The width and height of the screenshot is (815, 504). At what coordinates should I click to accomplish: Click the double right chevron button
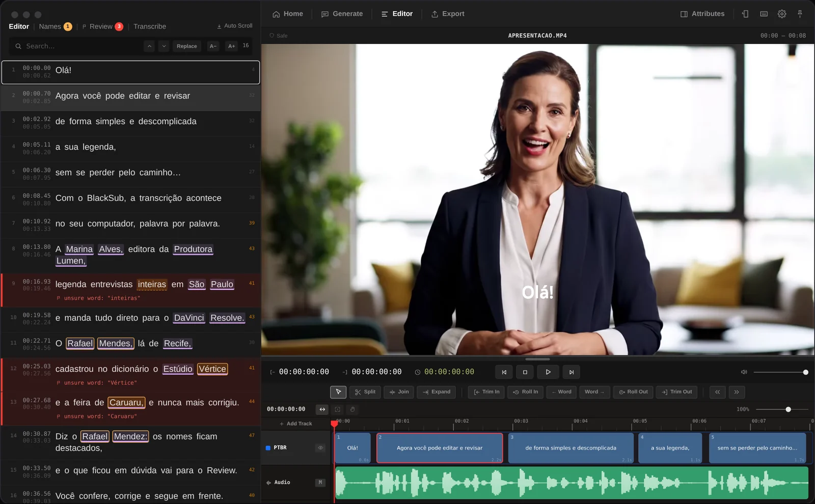[x=737, y=392]
